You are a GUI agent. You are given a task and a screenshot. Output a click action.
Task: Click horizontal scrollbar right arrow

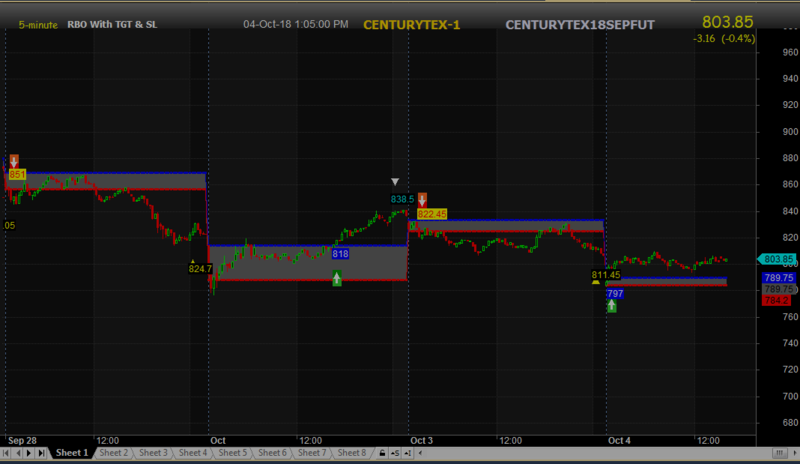pos(794,453)
